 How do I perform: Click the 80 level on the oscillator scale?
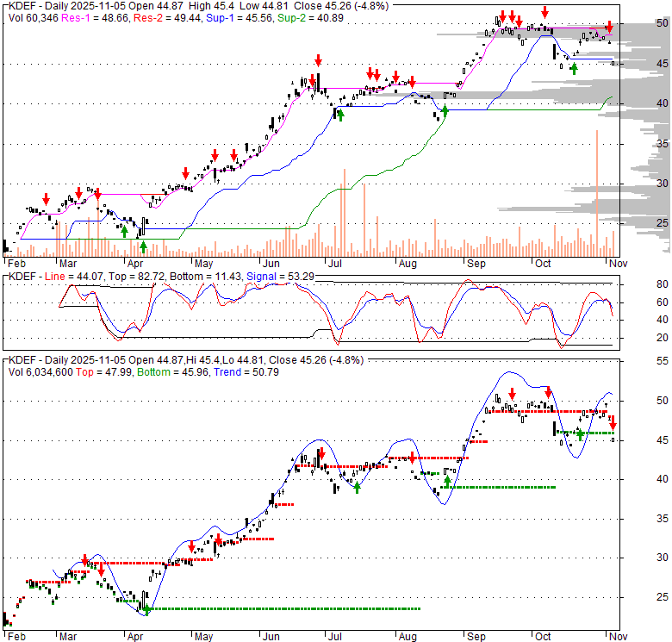coord(640,284)
